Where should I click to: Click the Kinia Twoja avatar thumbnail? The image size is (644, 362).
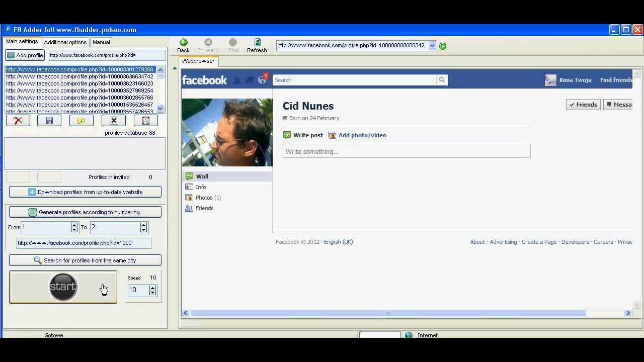pyautogui.click(x=550, y=80)
